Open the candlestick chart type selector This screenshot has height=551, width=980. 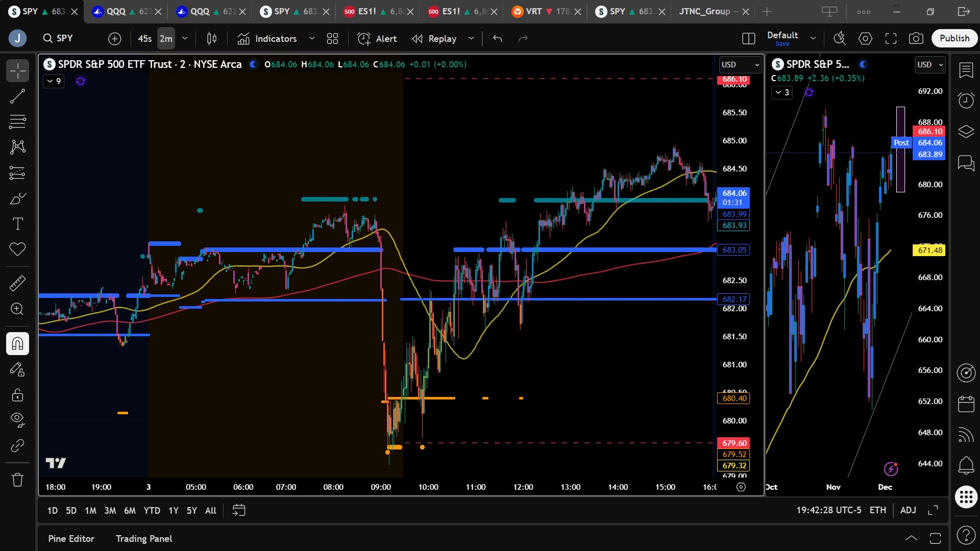(212, 38)
